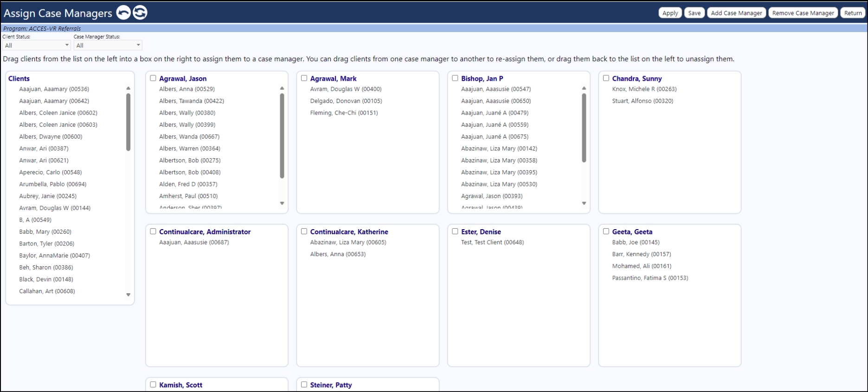Viewport: 868px width, 392px height.
Task: Click the Geeta, Geeta heading
Action: coord(632,231)
